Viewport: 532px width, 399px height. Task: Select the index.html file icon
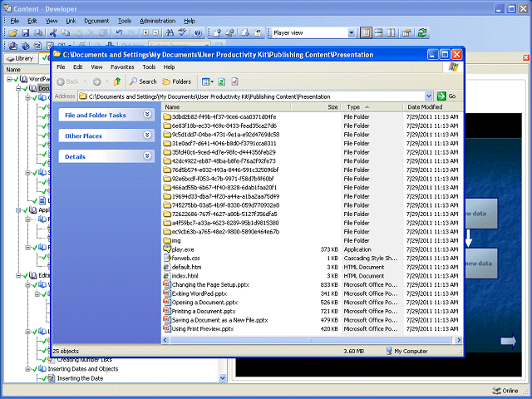click(166, 276)
